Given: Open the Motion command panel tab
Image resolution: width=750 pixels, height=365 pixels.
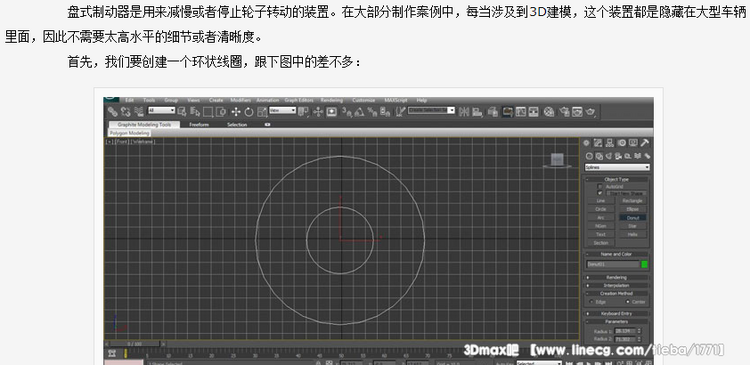Looking at the screenshot, I should point(621,143).
